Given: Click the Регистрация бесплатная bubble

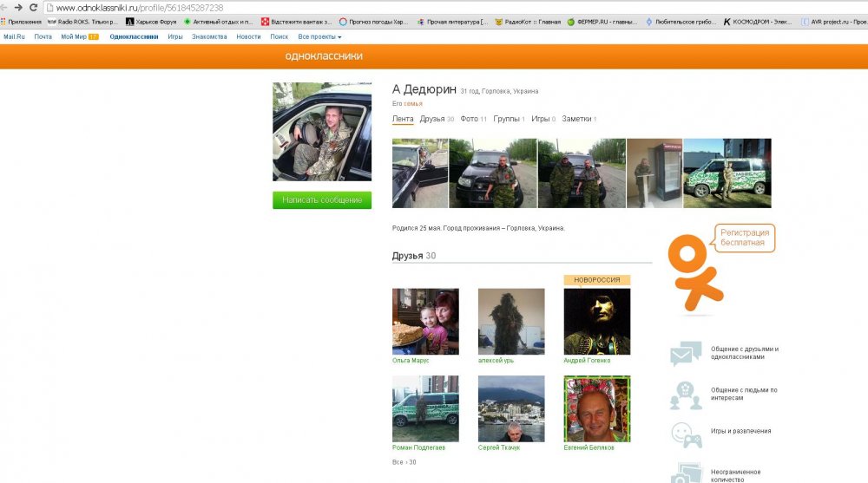Looking at the screenshot, I should (x=745, y=238).
